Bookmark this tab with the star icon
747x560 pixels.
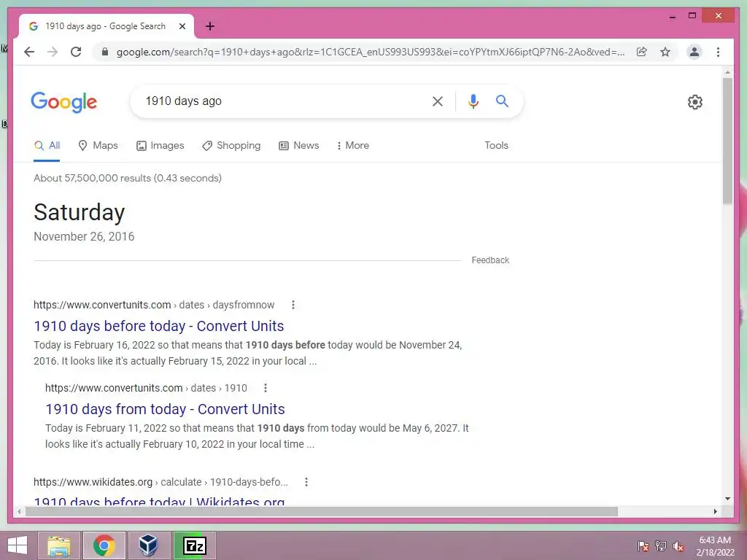tap(665, 52)
